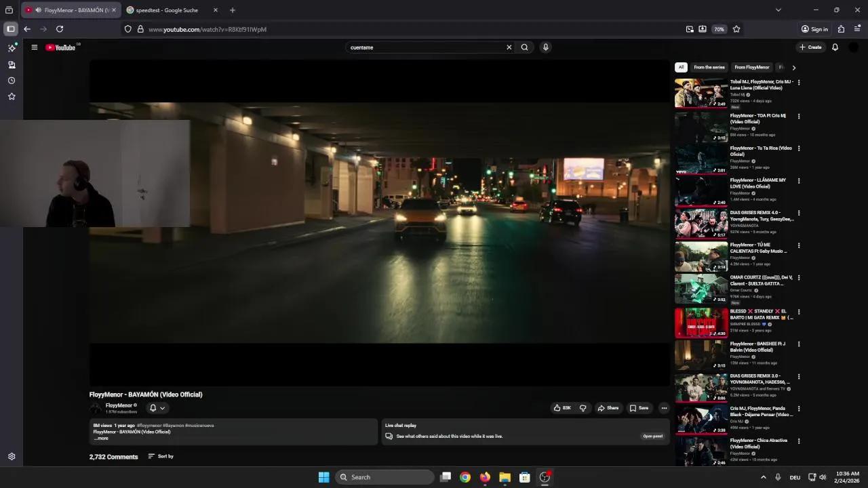Open more actions menu below video
Screen dimensions: 868x488
point(664,408)
